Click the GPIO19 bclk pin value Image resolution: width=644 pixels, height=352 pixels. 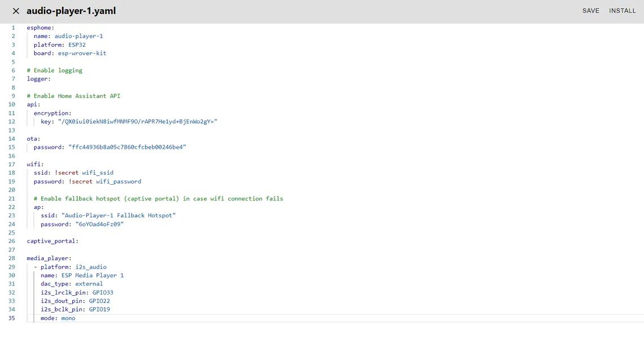pos(99,310)
